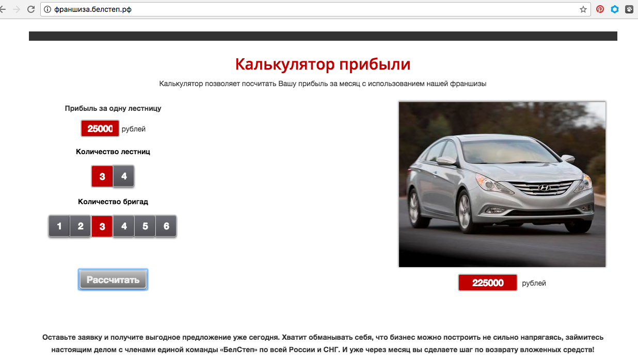Choose 4 brigades option

click(x=124, y=226)
